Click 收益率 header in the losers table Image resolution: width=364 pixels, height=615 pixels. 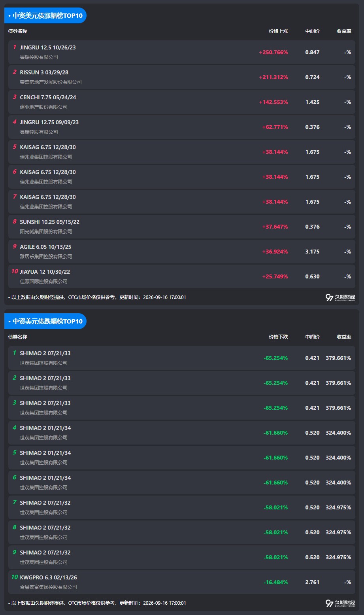(344, 337)
